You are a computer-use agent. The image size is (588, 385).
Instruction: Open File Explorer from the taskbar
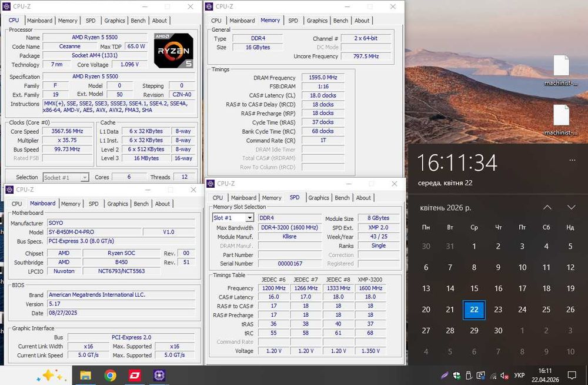pyautogui.click(x=85, y=375)
